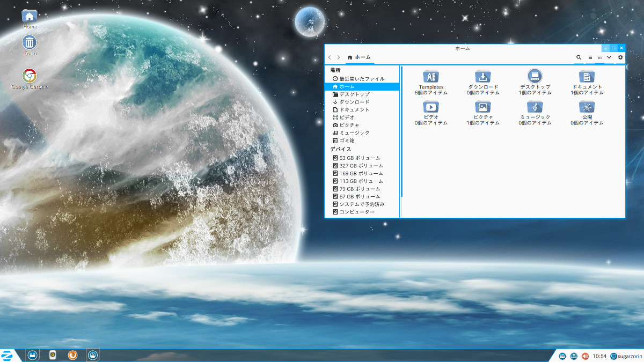Viewport: 644px width, 362px height.
Task: Click the file manager launcher in the taskbar
Action: pos(33,355)
